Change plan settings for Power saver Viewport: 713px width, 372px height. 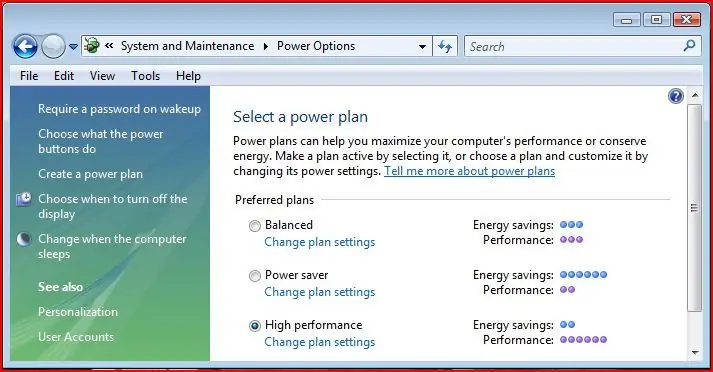[320, 292]
